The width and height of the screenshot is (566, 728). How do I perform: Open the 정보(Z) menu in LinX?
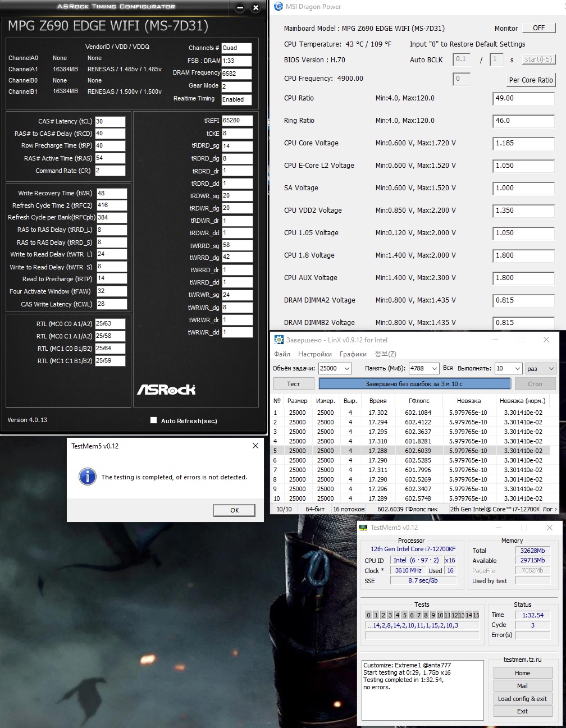point(385,354)
